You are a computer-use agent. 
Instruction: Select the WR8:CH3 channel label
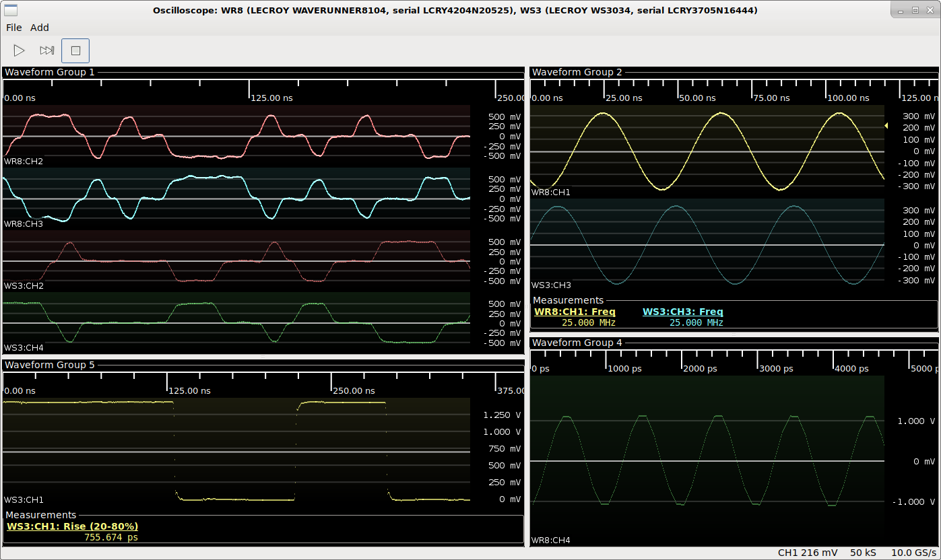tap(24, 223)
